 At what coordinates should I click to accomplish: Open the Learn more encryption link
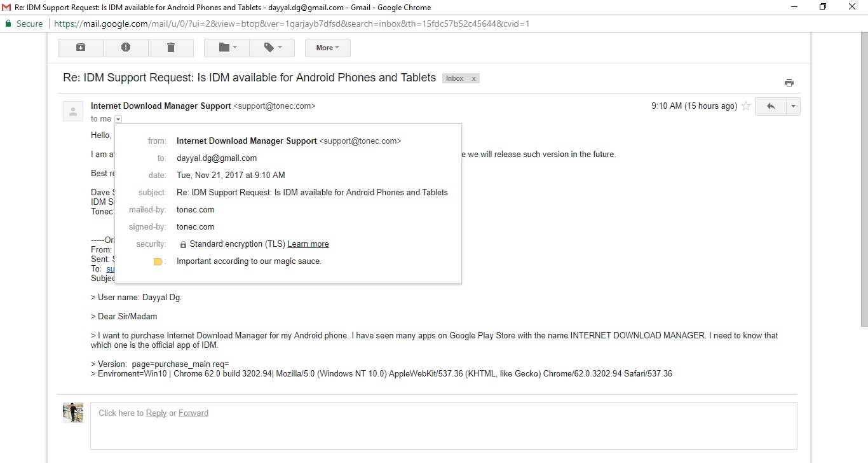(x=308, y=244)
